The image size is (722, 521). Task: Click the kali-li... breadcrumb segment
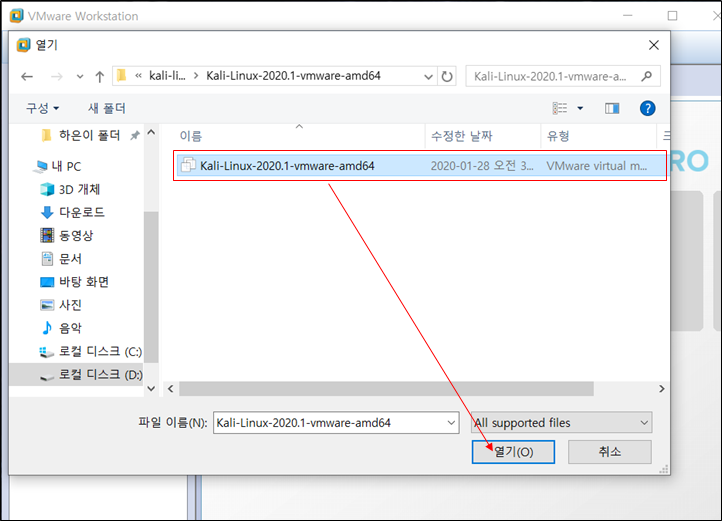(x=167, y=76)
